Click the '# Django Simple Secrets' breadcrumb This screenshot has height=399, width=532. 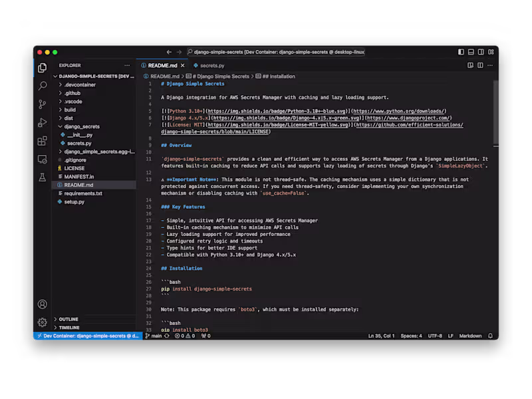tap(217, 76)
